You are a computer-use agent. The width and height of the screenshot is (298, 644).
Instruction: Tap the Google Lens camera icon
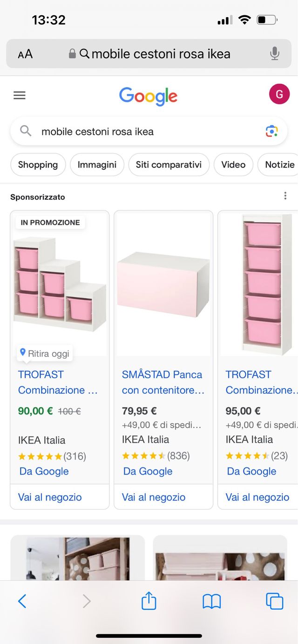[x=272, y=131]
